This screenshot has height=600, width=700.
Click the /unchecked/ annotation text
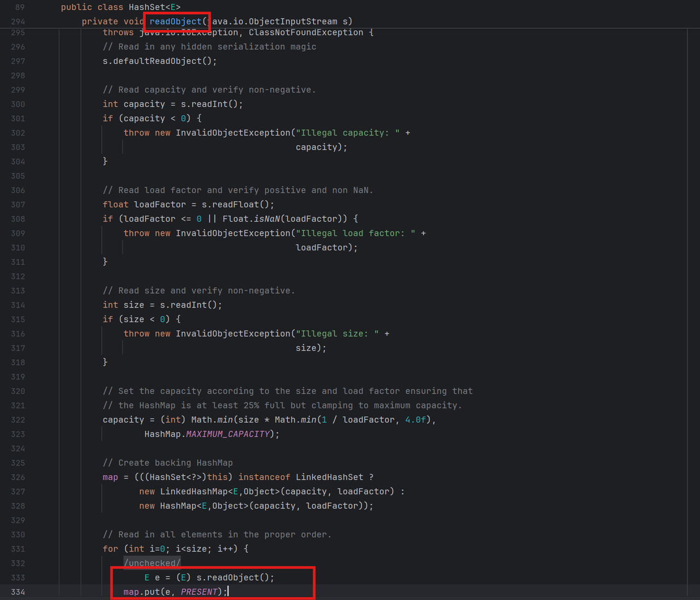click(x=151, y=563)
